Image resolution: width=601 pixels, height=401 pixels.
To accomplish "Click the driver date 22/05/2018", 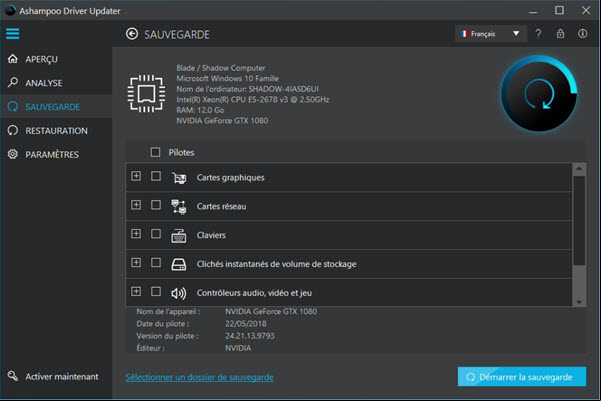I will pyautogui.click(x=246, y=324).
